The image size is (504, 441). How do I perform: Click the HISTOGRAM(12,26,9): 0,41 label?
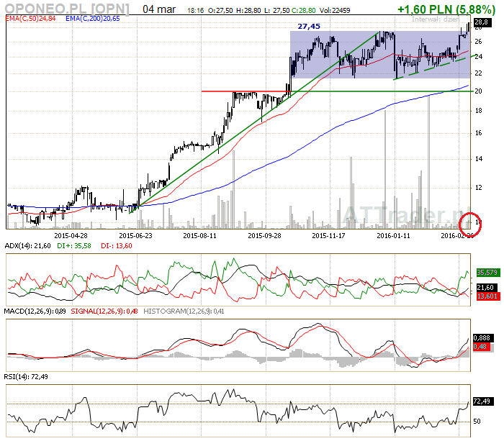point(184,312)
